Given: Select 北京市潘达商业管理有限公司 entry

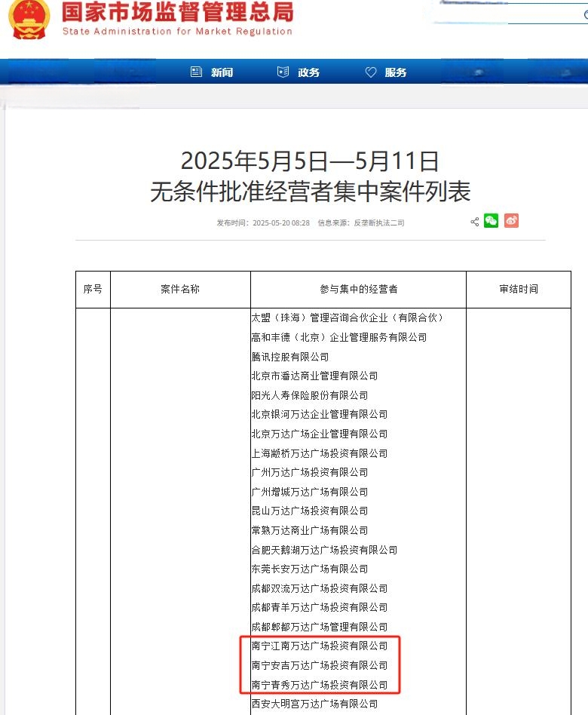Looking at the screenshot, I should coord(314,376).
